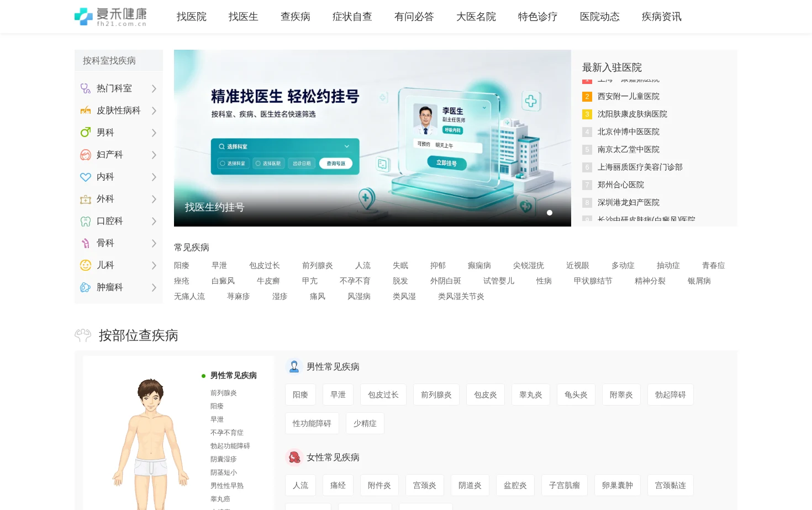
Task: Open the 南京太乙堂中医院 link
Action: (629, 149)
